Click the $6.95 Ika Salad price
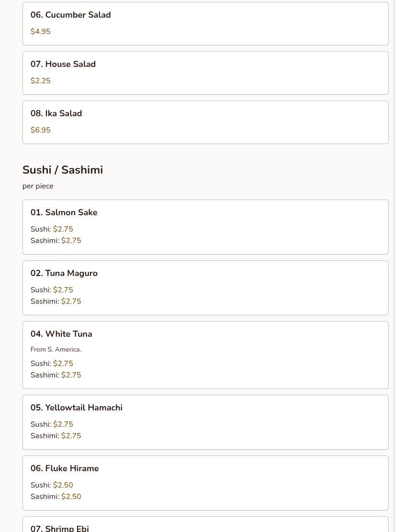Viewport: 404px width, 532px height. 40,130
